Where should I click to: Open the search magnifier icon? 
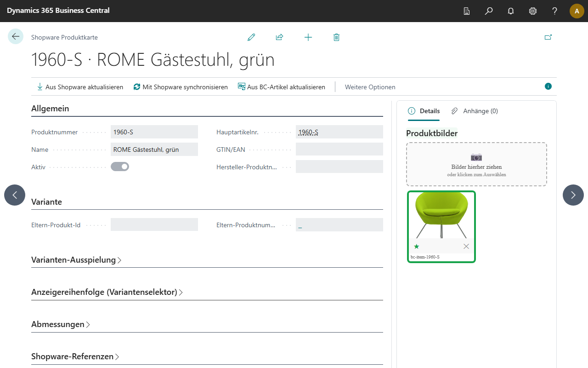pyautogui.click(x=489, y=11)
